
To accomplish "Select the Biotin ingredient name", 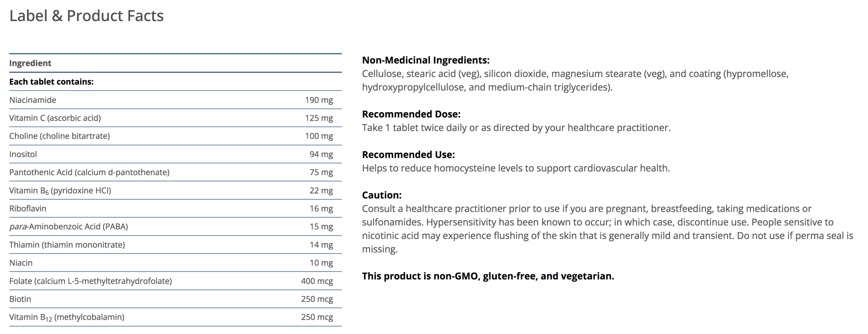I will [x=20, y=299].
